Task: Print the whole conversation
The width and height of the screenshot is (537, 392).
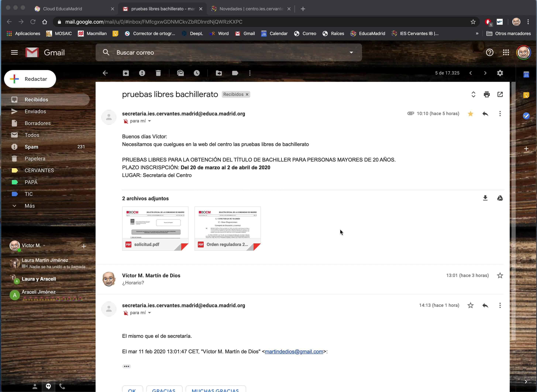Action: [x=487, y=94]
